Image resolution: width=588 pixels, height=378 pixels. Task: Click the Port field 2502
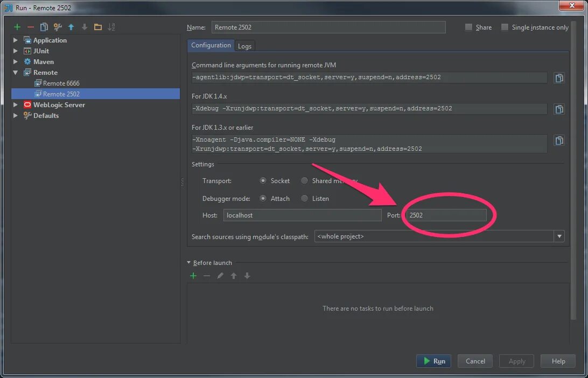(x=446, y=215)
